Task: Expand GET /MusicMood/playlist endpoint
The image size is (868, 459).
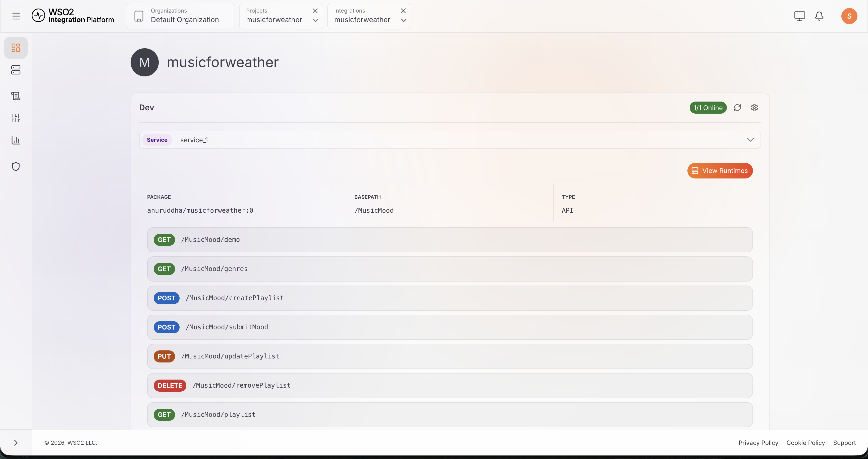Action: (450, 415)
